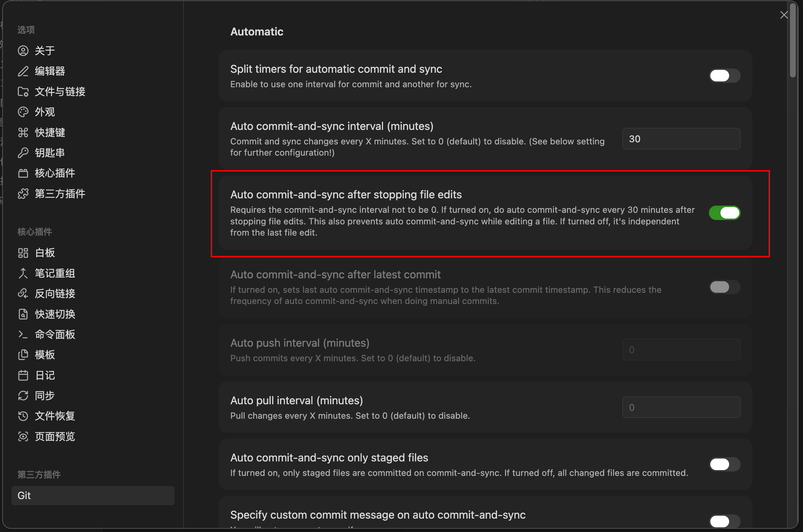Open the 第三方插件 community plugins tab

pyautogui.click(x=93, y=194)
